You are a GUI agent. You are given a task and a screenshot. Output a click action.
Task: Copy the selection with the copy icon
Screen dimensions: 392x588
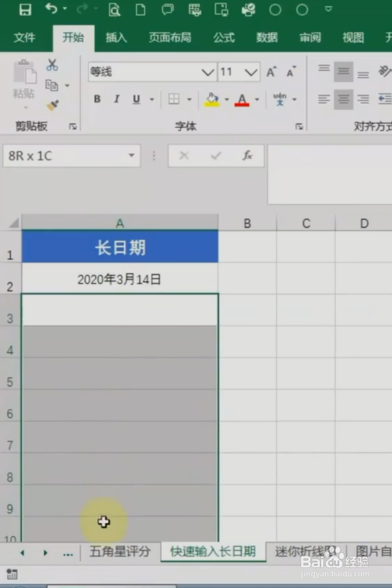52,86
